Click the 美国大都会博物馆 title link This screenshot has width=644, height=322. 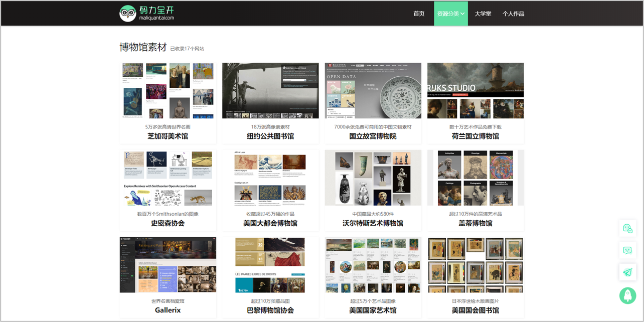pyautogui.click(x=270, y=223)
